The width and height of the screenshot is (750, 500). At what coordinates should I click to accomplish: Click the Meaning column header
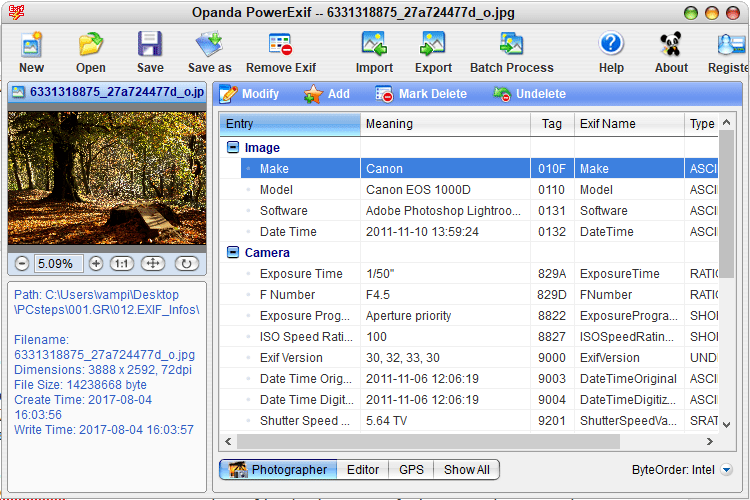(x=445, y=124)
